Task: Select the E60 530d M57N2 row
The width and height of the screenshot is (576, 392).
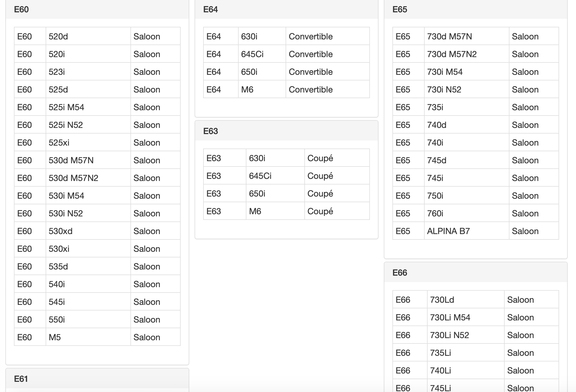Action: pos(97,178)
